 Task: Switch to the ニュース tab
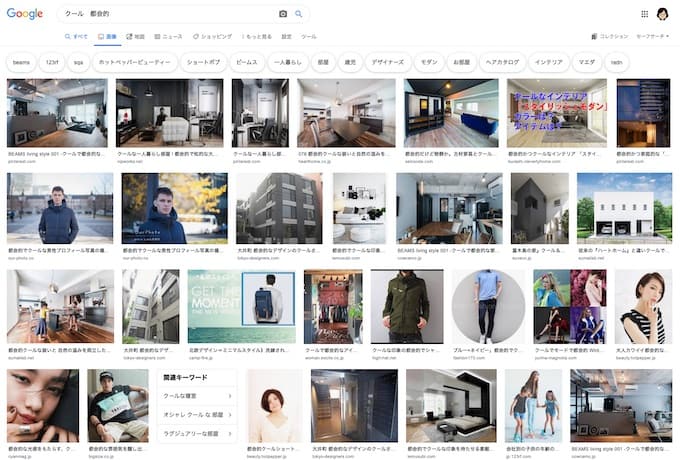[x=169, y=36]
